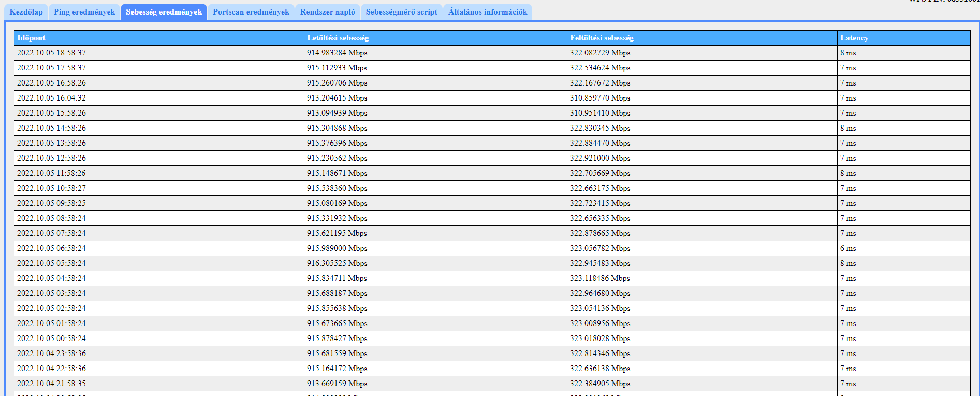Image resolution: width=980 pixels, height=396 pixels.
Task: Select timestamp 2022.10.05 06:58:24
Action: 52,248
